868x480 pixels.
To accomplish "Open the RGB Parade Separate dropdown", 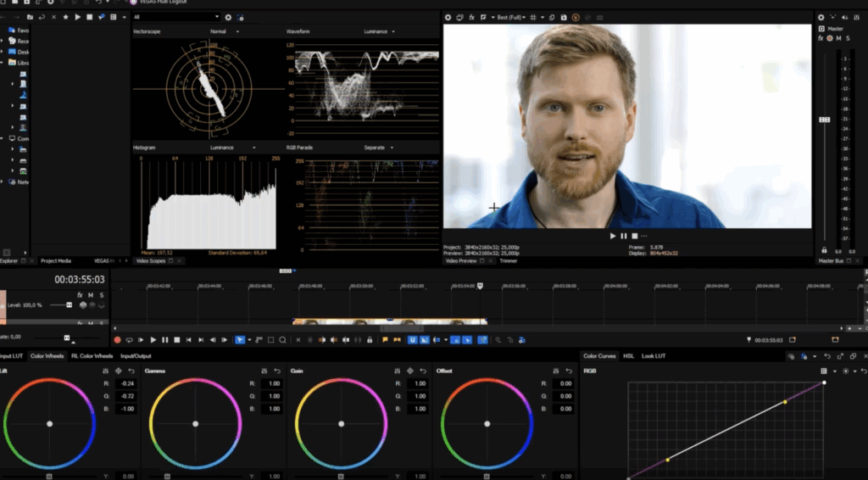I will [x=379, y=148].
